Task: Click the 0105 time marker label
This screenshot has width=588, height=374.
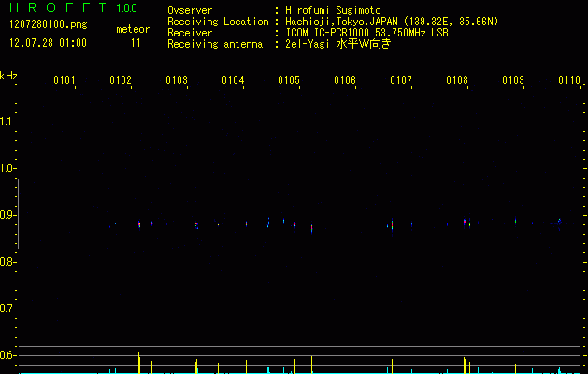Action: 289,80
